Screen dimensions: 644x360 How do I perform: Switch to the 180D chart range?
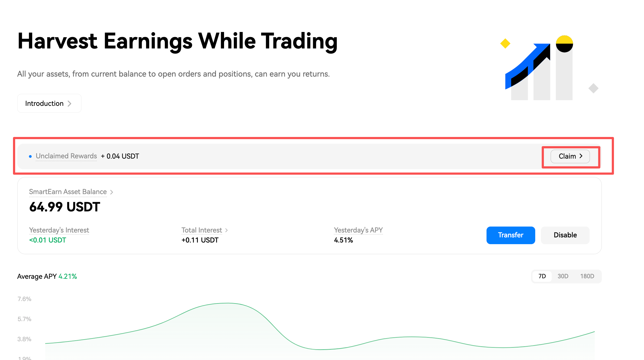[587, 276]
